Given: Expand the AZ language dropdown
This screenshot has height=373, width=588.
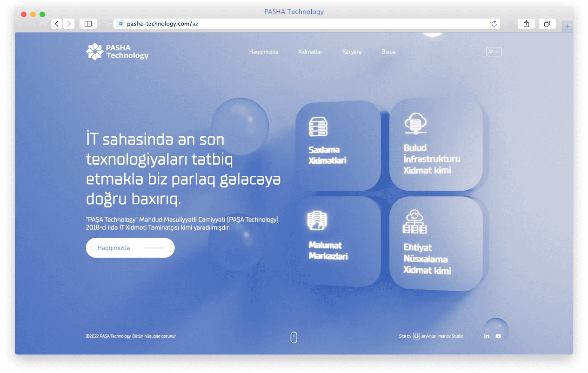Looking at the screenshot, I should 494,52.
